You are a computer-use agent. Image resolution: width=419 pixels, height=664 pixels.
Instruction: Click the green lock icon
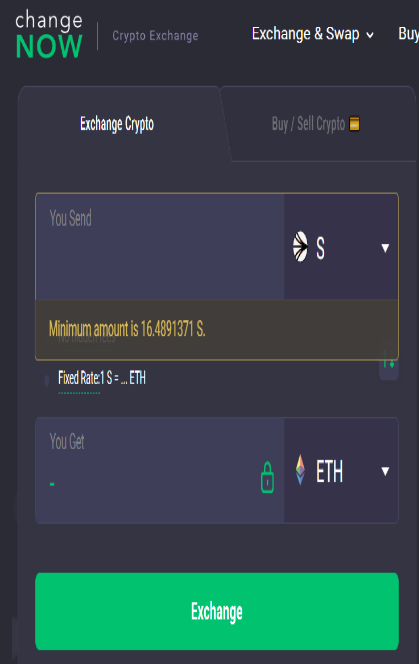[267, 478]
